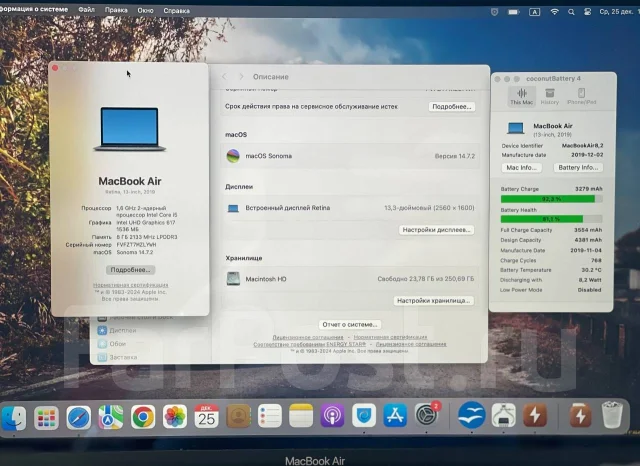Open the bird logo app in Dock
Viewport: 640px width, 466px height.
click(x=471, y=415)
